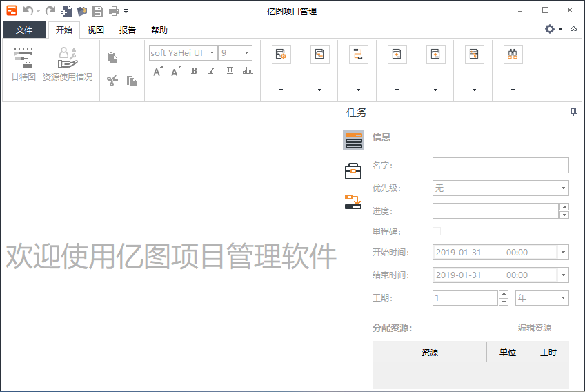Toggle the 里程碑 milestone checkbox
585x392 pixels.
click(x=437, y=231)
